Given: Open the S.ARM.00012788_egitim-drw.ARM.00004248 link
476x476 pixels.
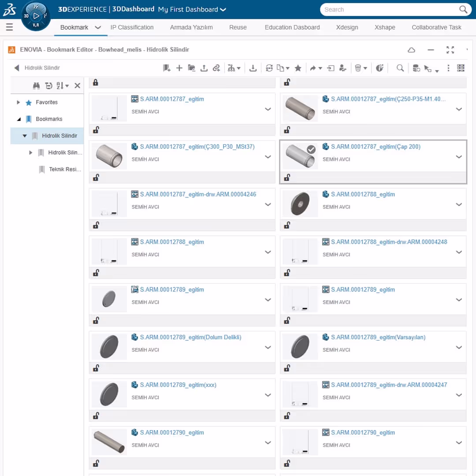Looking at the screenshot, I should tap(389, 242).
